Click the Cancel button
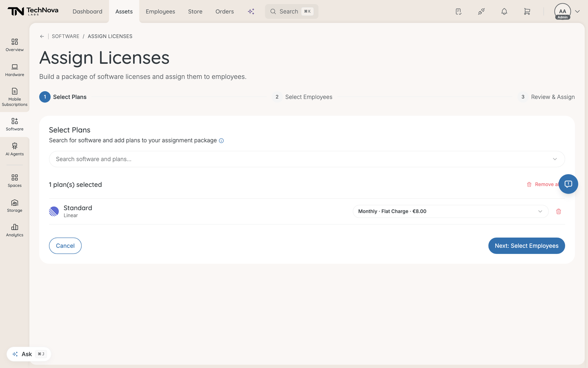588x368 pixels. coord(65,246)
